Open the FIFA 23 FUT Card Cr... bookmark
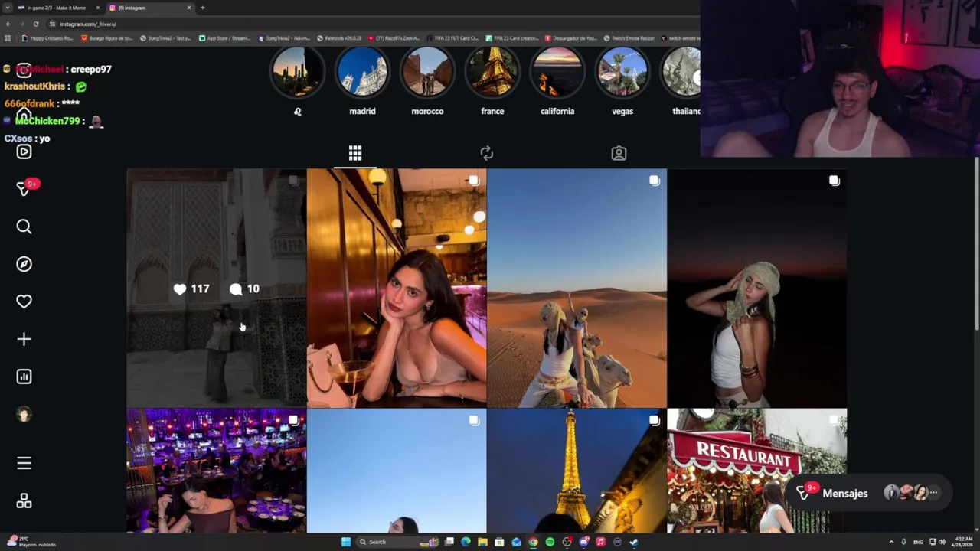The width and height of the screenshot is (980, 551). [x=452, y=37]
